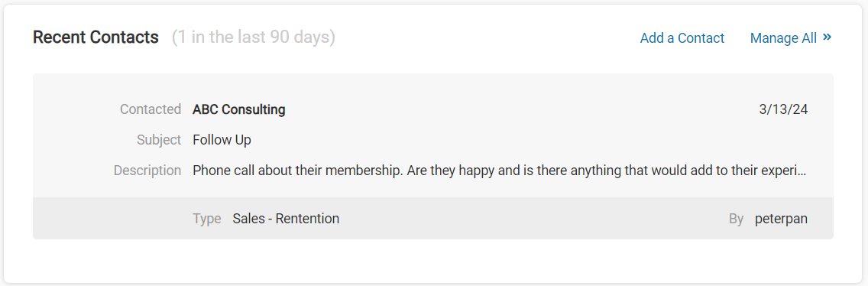The width and height of the screenshot is (868, 286).
Task: Click the white space below the contact card
Action: tap(433, 261)
